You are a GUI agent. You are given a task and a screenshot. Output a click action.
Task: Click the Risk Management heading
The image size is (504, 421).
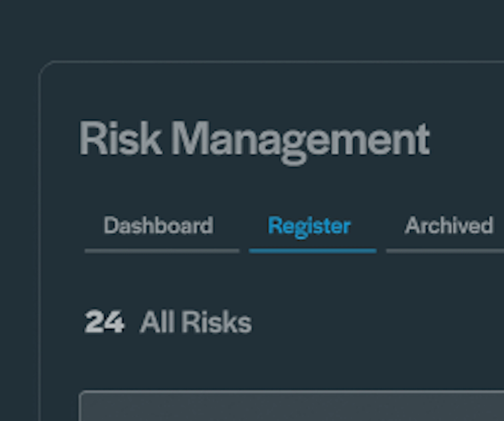(254, 143)
